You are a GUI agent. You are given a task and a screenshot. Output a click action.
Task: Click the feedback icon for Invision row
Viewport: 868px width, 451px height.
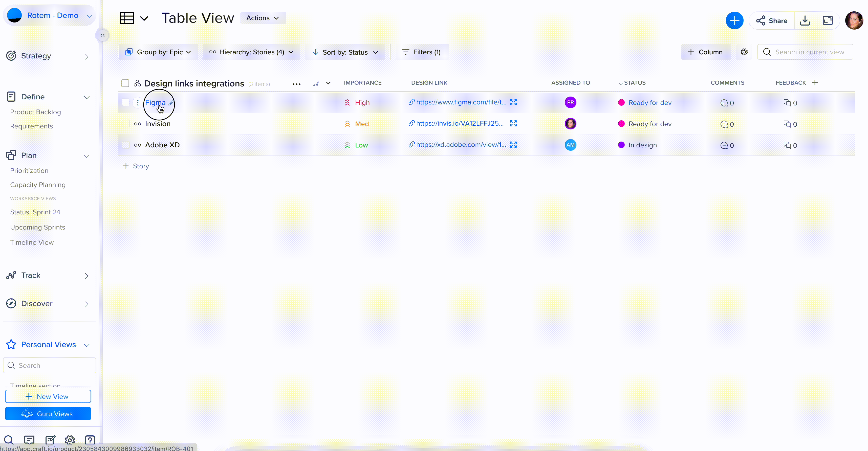point(787,123)
